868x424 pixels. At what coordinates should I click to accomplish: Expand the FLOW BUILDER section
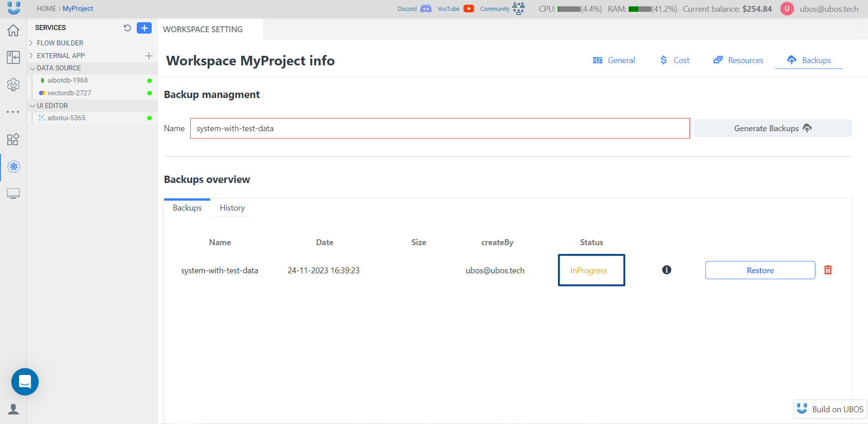point(60,43)
